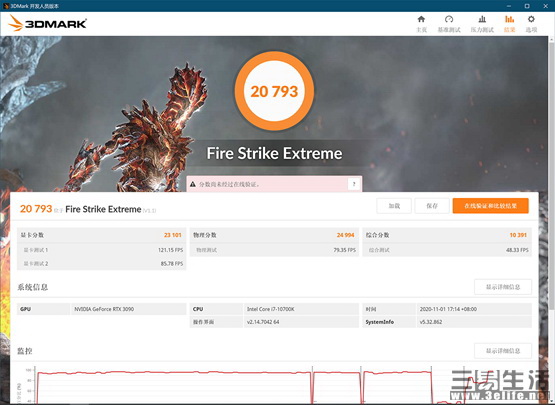Click the question mark help button
Image resolution: width=555 pixels, height=405 pixels.
(354, 184)
